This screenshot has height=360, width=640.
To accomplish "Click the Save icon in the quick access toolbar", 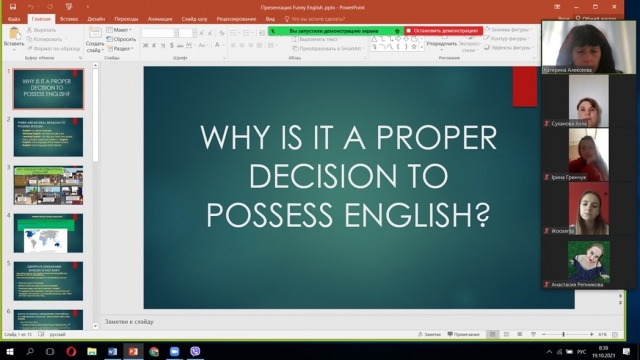I will pos(13,7).
